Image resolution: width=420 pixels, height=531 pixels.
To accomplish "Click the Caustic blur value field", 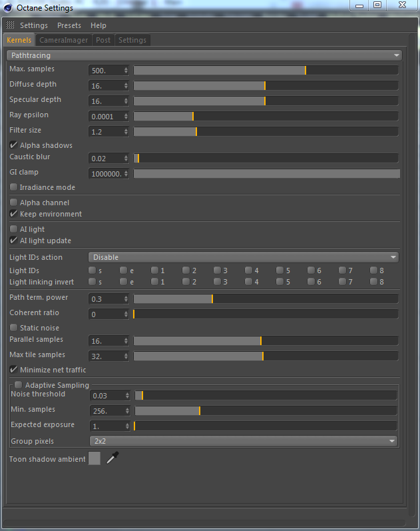I will click(x=105, y=159).
